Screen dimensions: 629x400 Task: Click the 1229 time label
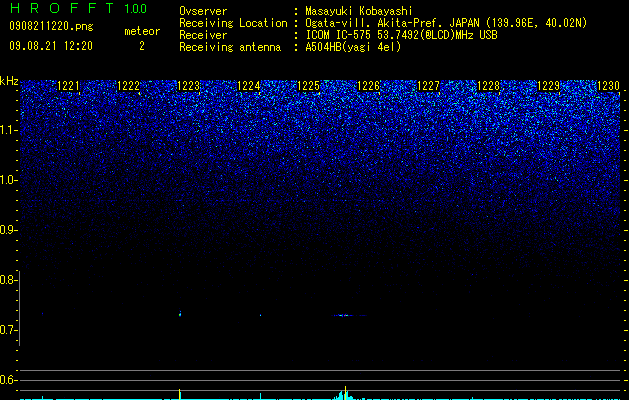tap(548, 86)
